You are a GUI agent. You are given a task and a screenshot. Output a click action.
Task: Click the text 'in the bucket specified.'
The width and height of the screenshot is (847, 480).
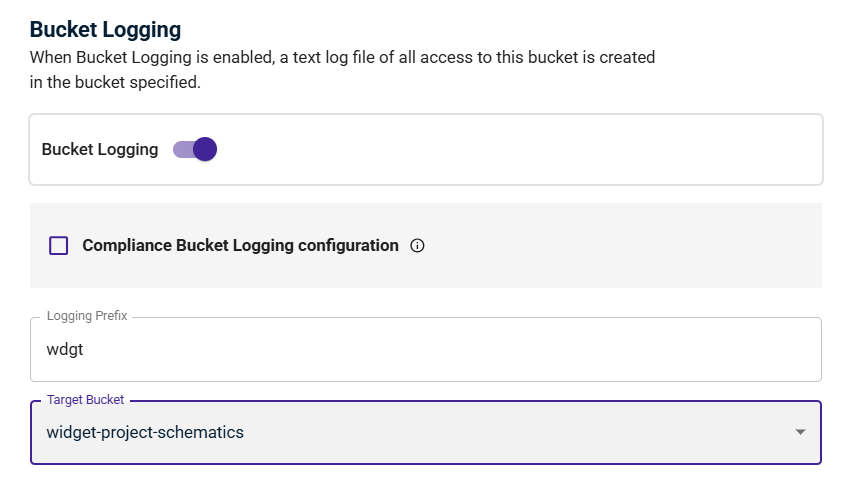pyautogui.click(x=115, y=83)
